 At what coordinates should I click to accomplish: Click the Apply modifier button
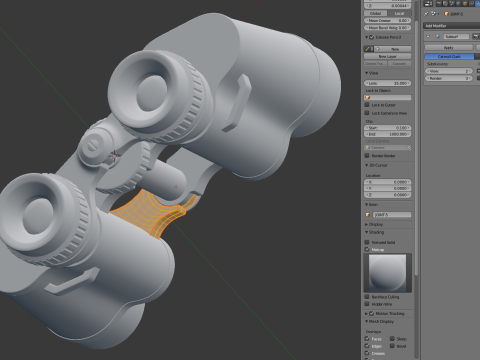click(x=449, y=48)
